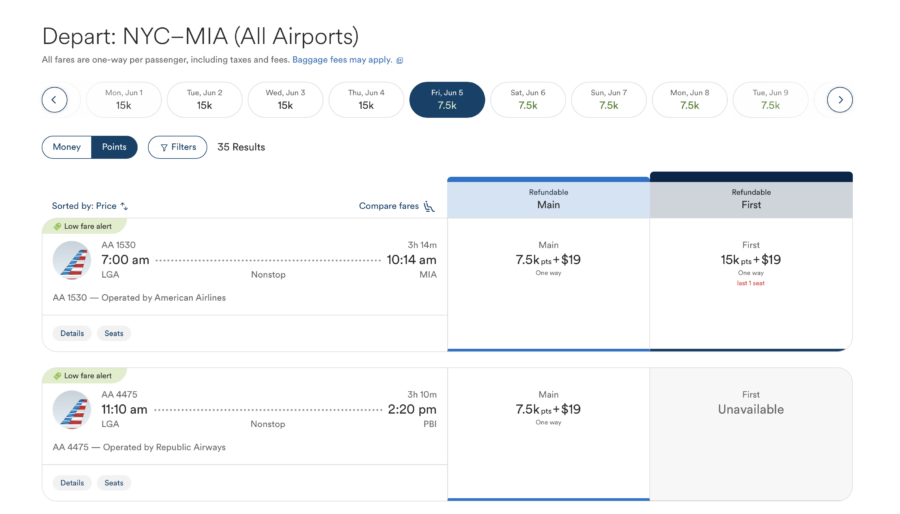Open the Filters panel
This screenshot has width=900, height=514.
(x=177, y=147)
